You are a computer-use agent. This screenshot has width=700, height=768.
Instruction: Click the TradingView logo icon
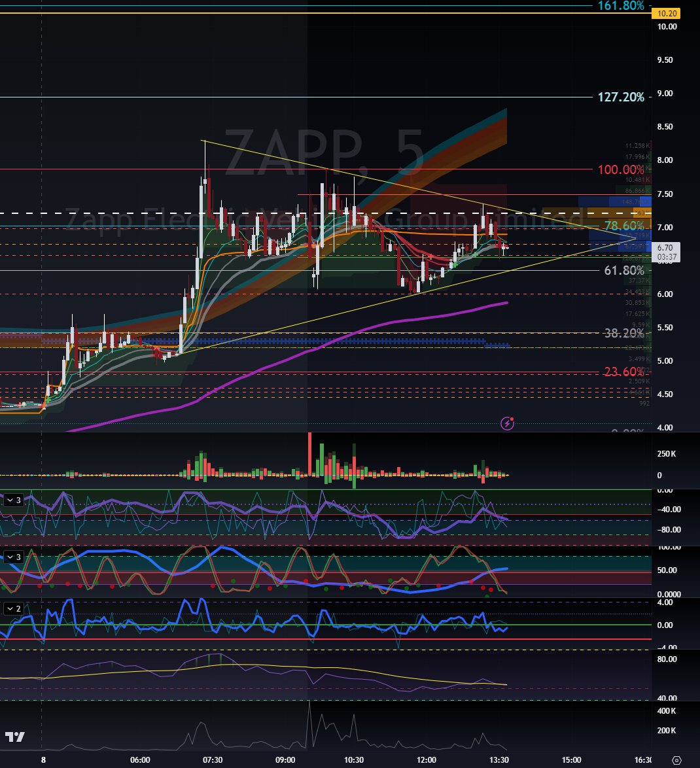click(x=14, y=737)
